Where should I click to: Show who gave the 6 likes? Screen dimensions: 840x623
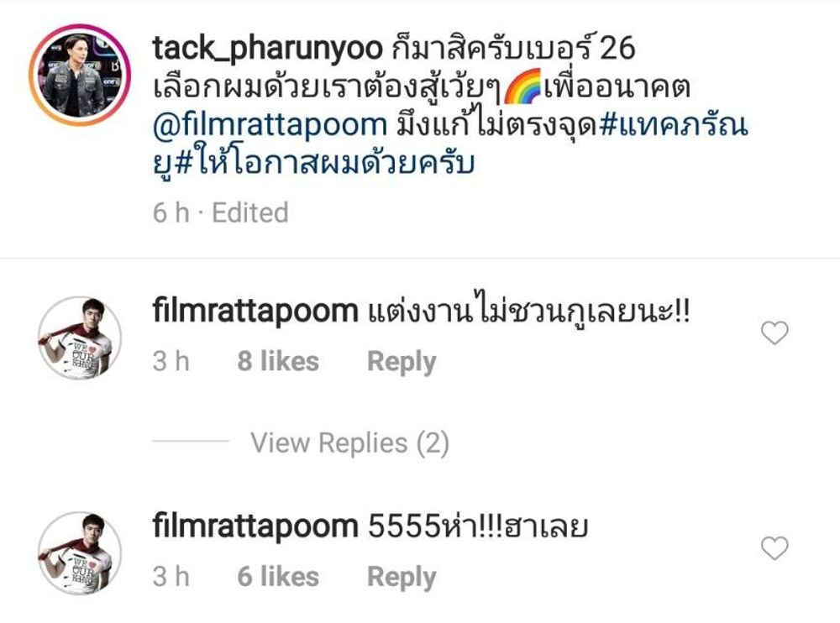tap(278, 576)
